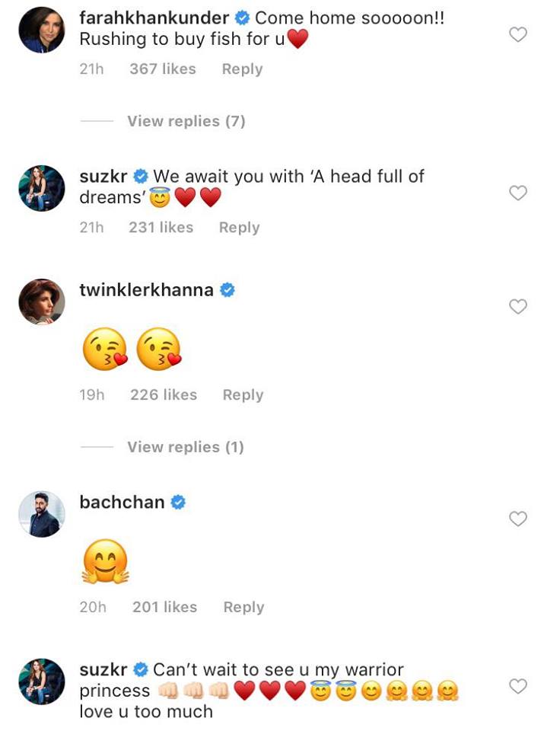Image resolution: width=560 pixels, height=731 pixels.
Task: Expand the 7 replies under farahkhankunder's comment
Action: click(186, 121)
